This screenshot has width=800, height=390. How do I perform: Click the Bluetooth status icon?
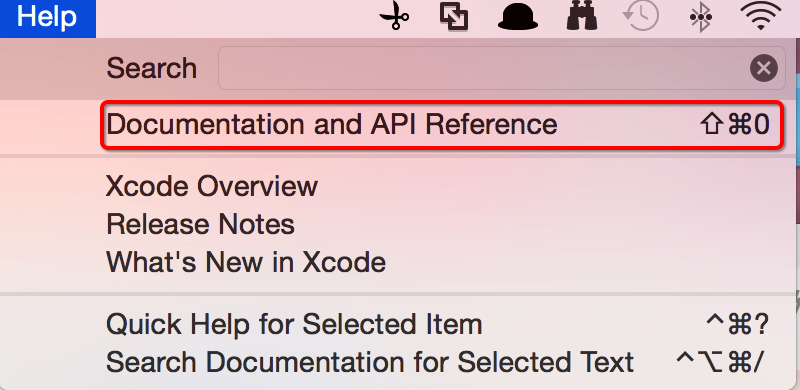point(701,17)
